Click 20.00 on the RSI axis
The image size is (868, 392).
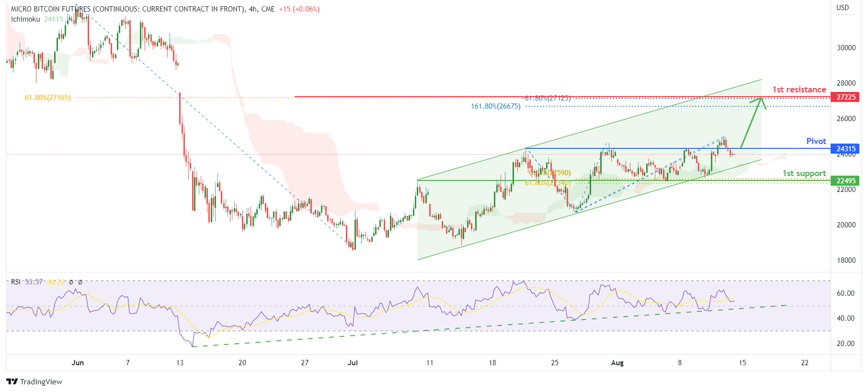tap(845, 344)
